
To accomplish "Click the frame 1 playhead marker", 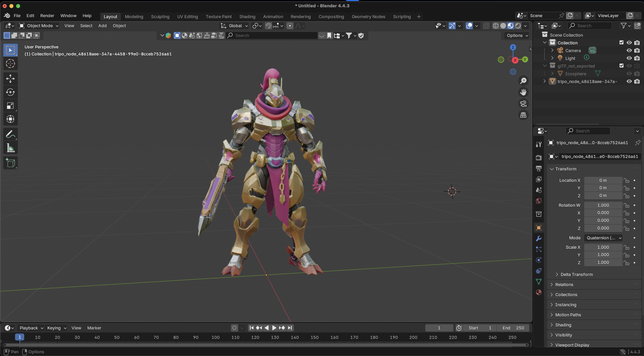I will [x=19, y=337].
